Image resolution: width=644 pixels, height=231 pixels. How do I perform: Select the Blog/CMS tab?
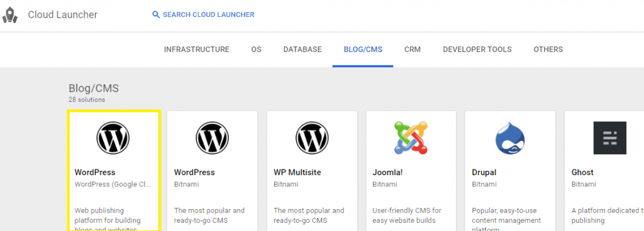point(363,50)
